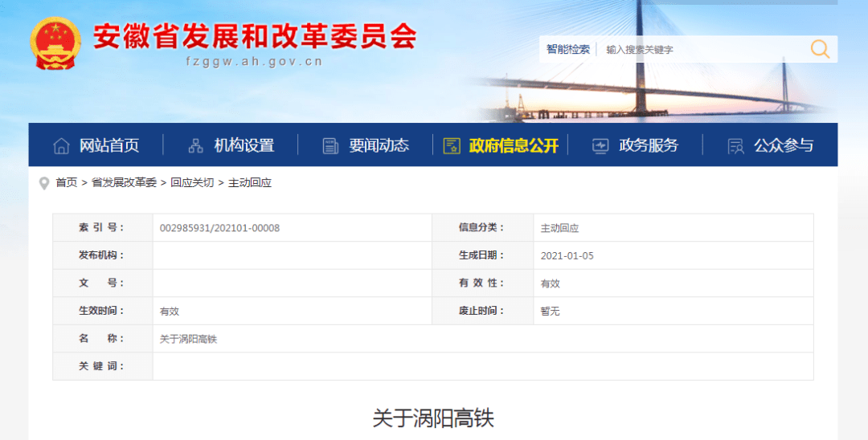This screenshot has height=440, width=868.
Task: Focus the 输入搜索关键字 search field
Action: click(703, 49)
